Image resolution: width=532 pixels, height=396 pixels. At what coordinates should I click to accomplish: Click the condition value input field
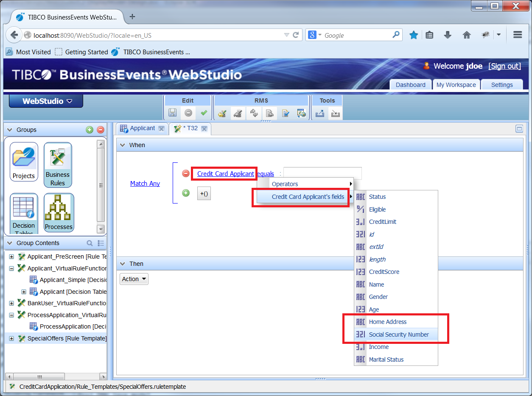(x=322, y=173)
